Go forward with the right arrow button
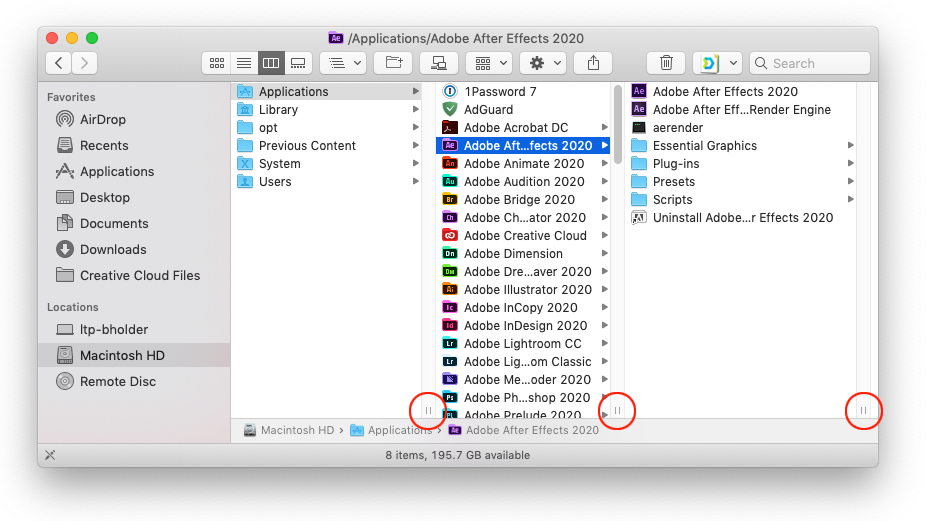 (x=84, y=63)
